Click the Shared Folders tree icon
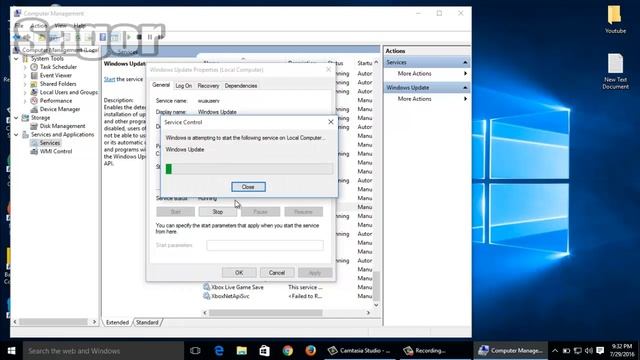The width and height of the screenshot is (640, 360). [x=34, y=84]
